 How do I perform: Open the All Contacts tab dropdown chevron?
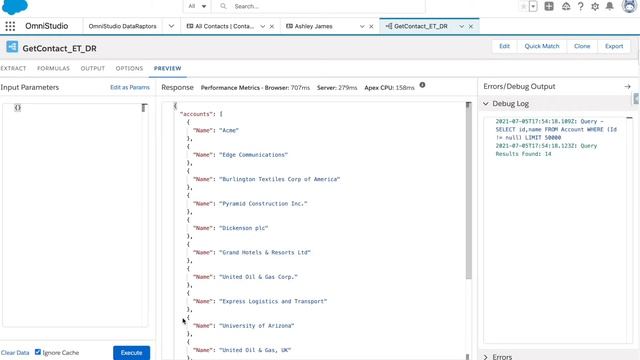tap(262, 27)
